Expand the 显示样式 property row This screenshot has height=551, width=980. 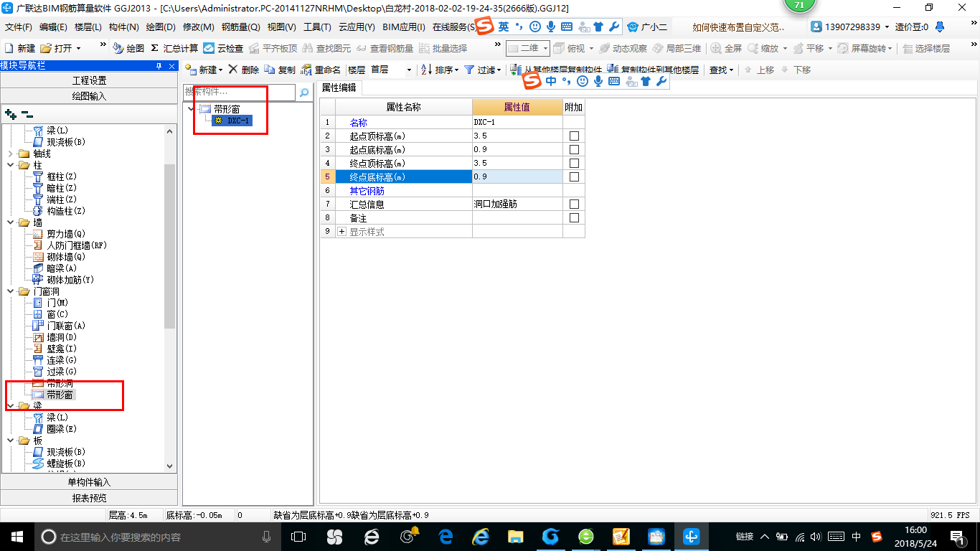pyautogui.click(x=341, y=232)
